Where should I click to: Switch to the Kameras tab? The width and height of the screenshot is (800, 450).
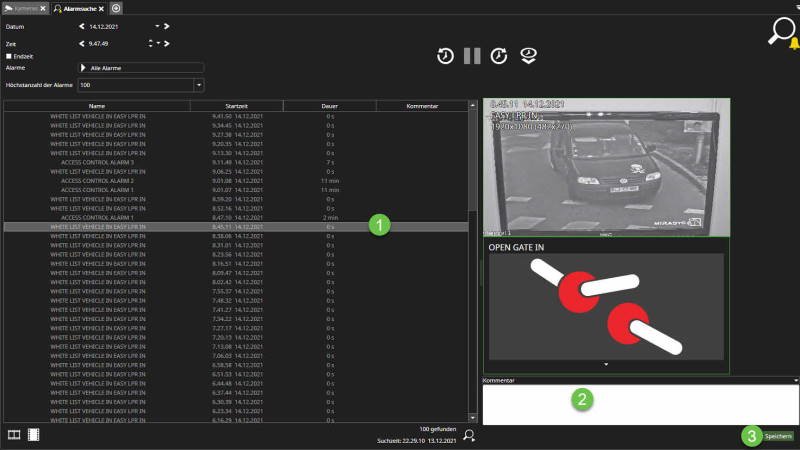(x=22, y=8)
